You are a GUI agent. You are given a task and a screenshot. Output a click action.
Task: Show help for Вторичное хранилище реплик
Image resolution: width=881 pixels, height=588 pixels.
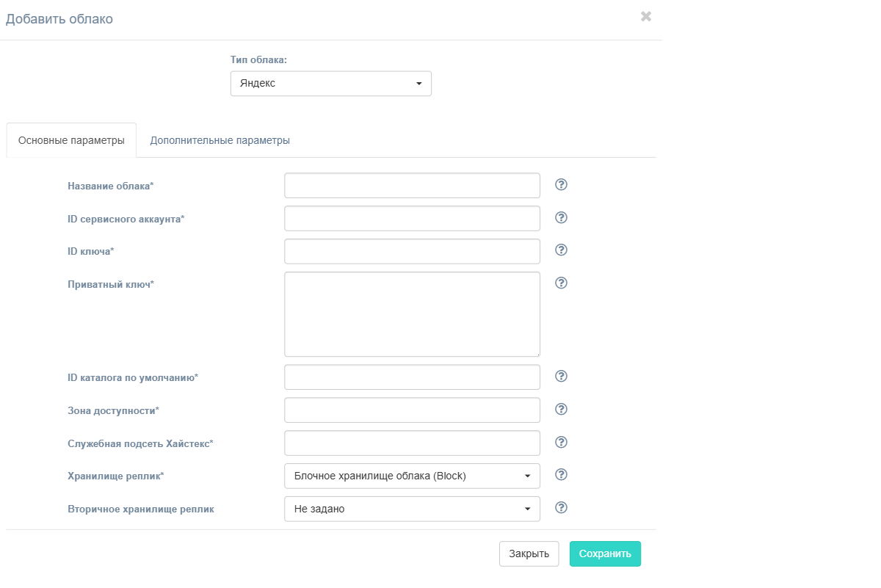pyautogui.click(x=562, y=507)
